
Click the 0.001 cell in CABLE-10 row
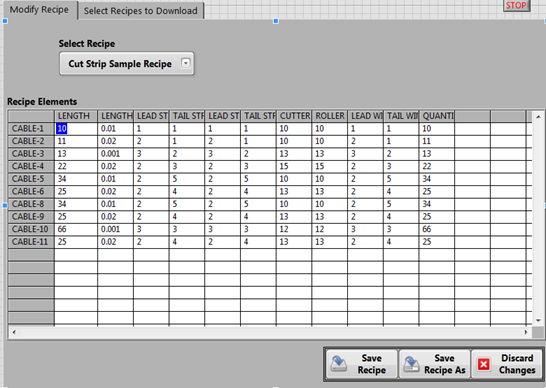[116, 229]
